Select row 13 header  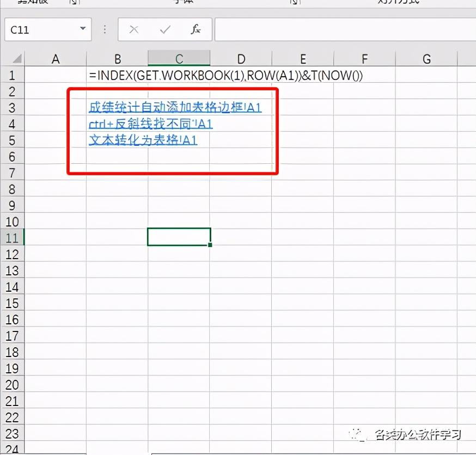(x=12, y=270)
